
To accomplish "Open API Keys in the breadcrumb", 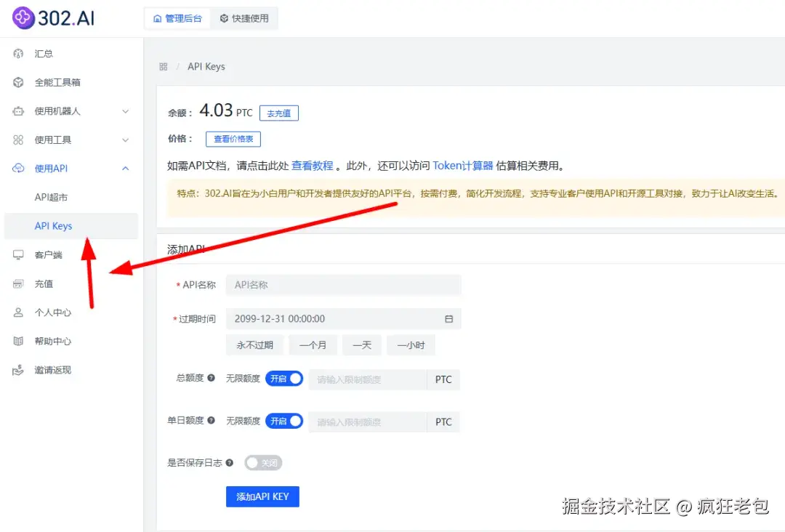I will pos(206,66).
